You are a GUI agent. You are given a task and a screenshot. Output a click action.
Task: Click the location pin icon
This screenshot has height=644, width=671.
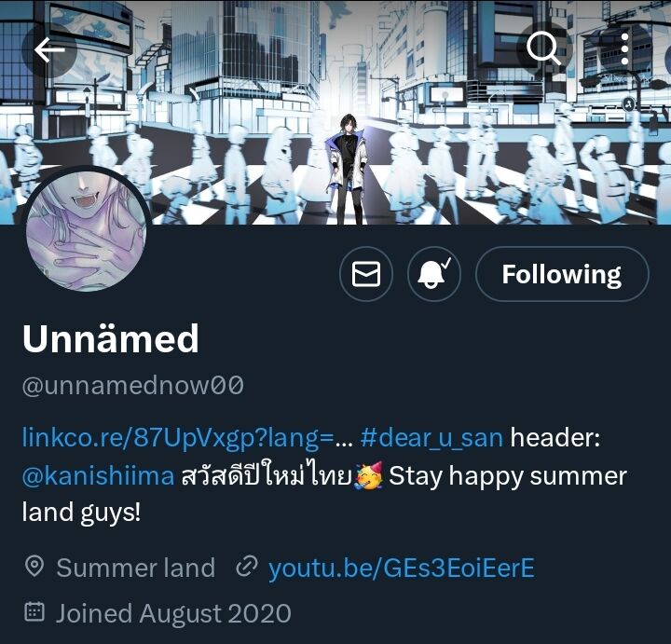(34, 567)
